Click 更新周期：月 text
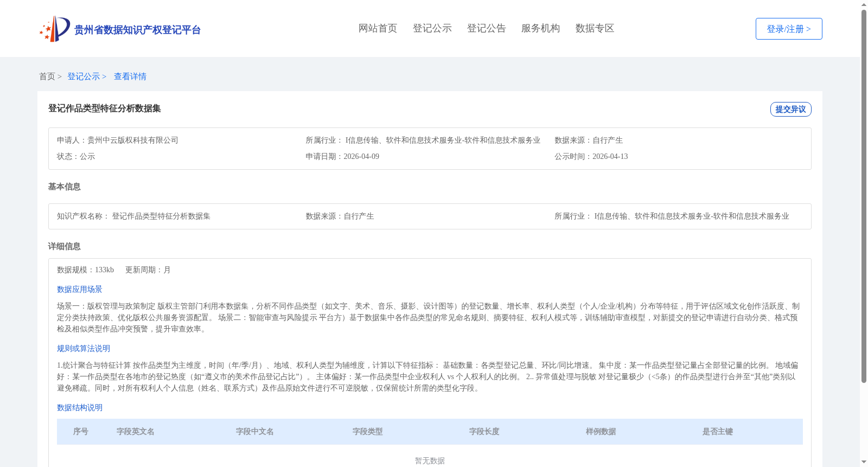Screen dimensions: 868x467 pyautogui.click(x=148, y=270)
